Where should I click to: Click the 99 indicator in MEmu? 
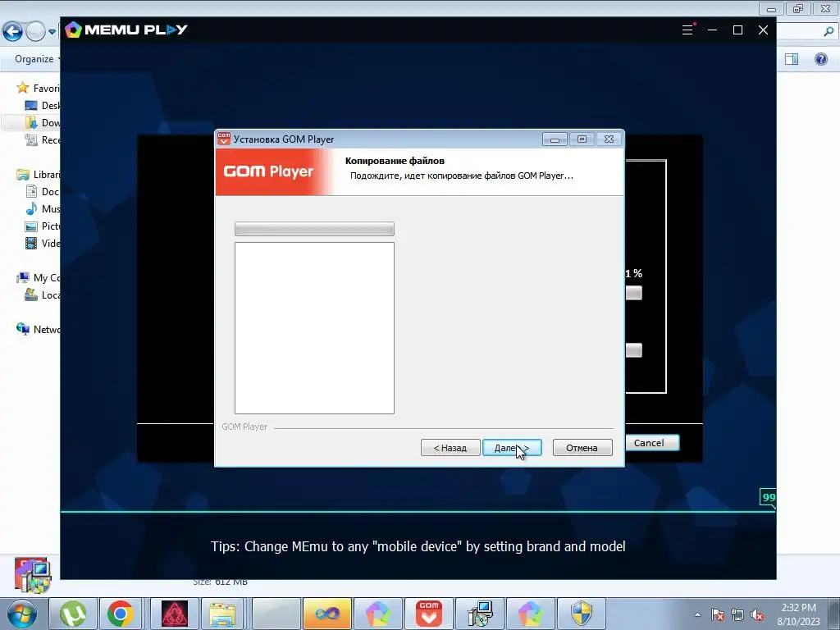768,497
